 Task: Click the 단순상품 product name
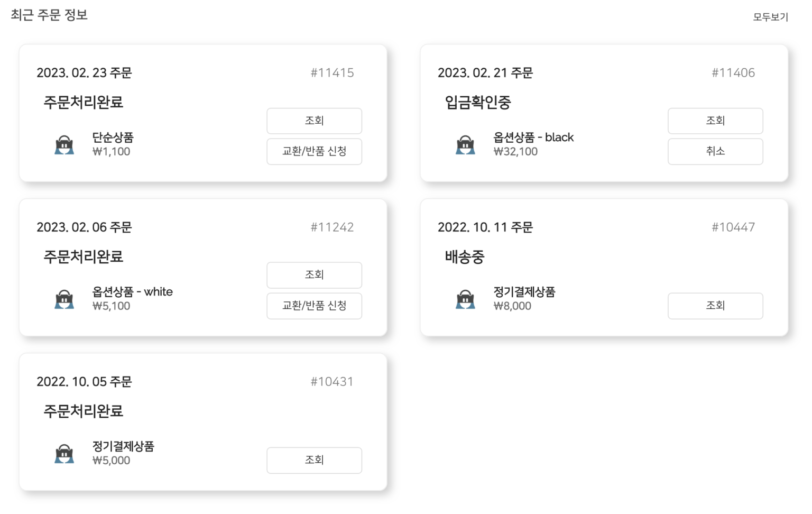113,137
